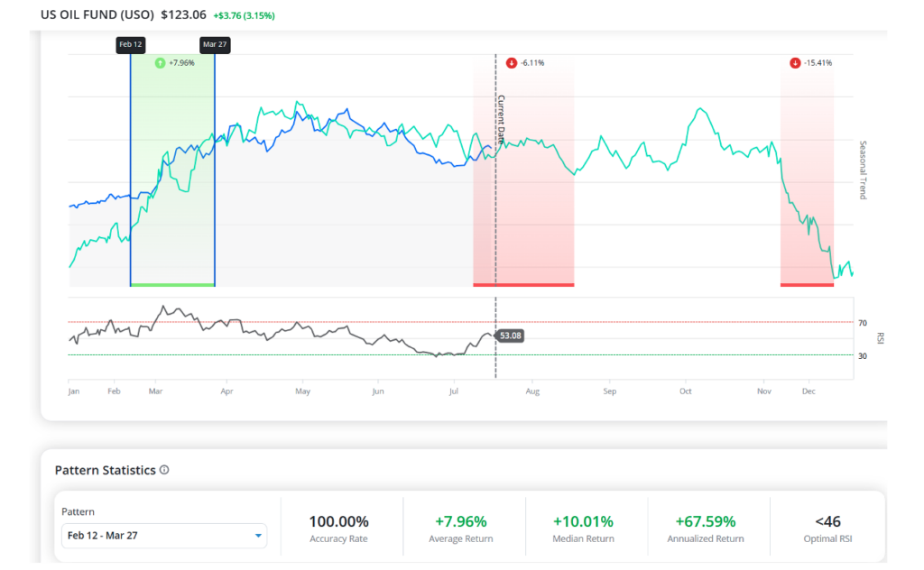Click the RSI value badge 53.08
Screen dimensions: 924x570
pyautogui.click(x=510, y=336)
